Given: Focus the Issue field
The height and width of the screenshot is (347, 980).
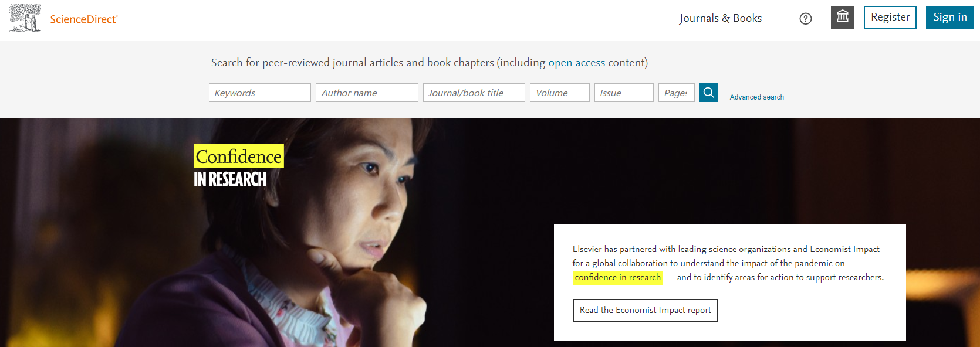Looking at the screenshot, I should (624, 93).
